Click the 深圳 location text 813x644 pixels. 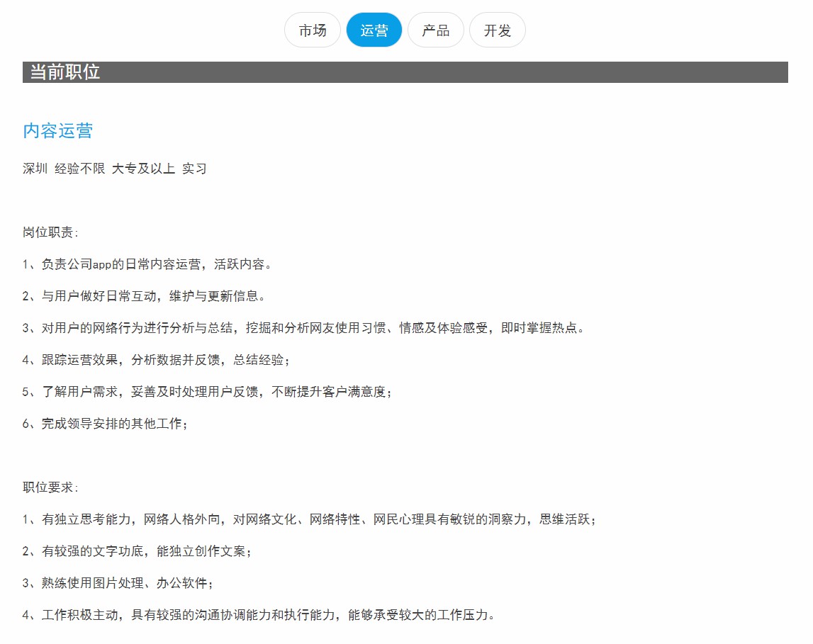(35, 169)
